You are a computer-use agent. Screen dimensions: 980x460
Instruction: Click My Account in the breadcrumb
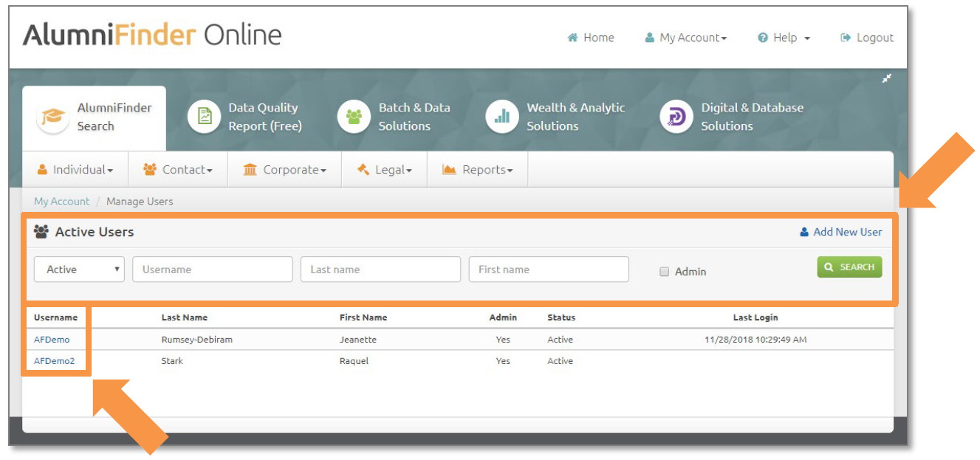point(62,202)
